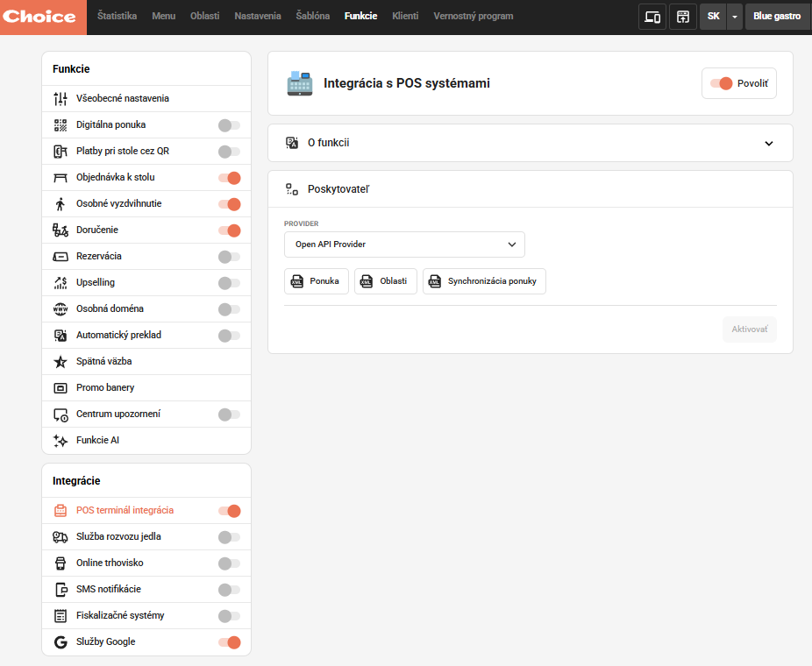
Task: Open Všeobecné nastavenia sliders icon
Action: (x=61, y=99)
